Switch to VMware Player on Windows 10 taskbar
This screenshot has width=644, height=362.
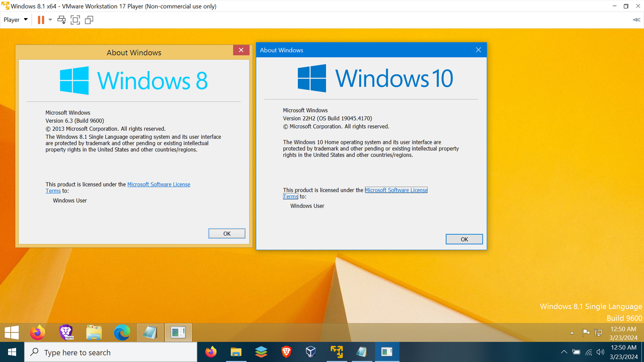click(337, 352)
